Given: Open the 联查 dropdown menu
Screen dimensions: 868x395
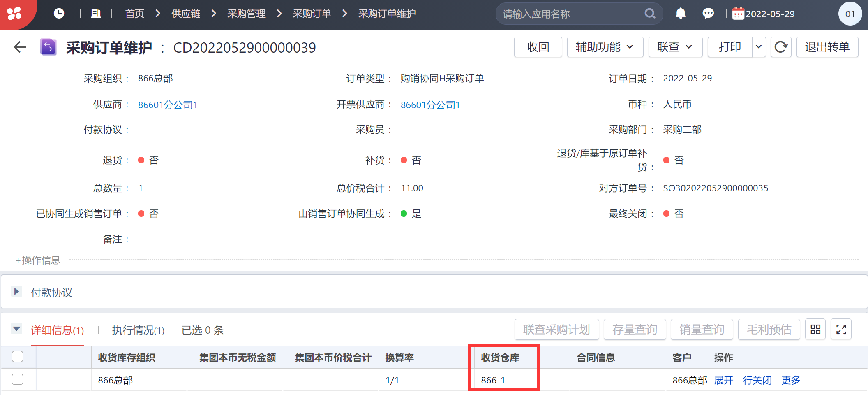Looking at the screenshot, I should coord(675,47).
